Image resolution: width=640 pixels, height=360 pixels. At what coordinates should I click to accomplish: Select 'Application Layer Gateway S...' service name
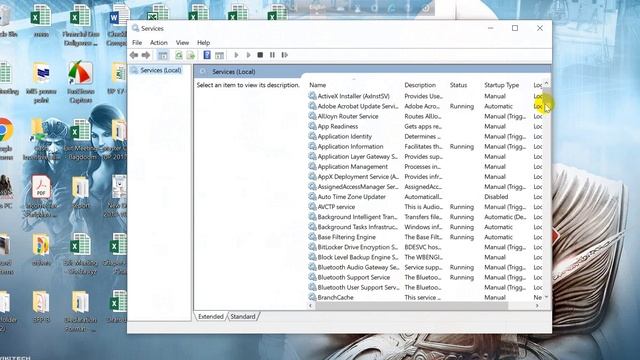coord(357,156)
